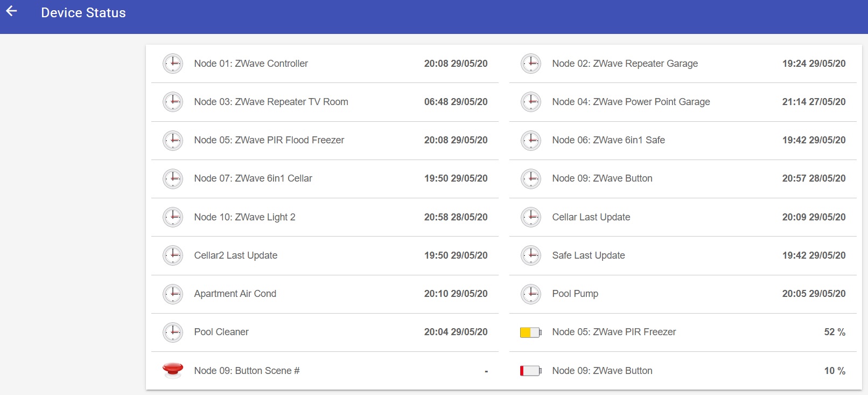Select Node 09: Button Scene # label

pos(247,371)
